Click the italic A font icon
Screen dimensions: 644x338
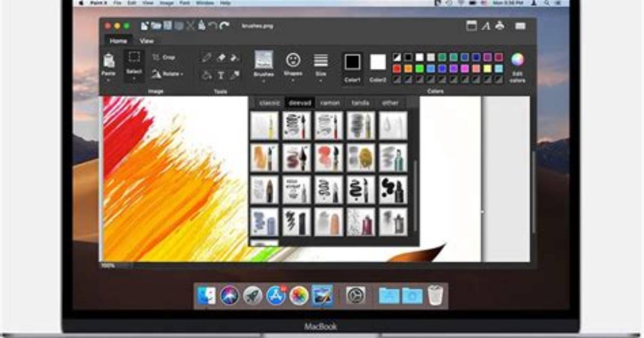point(486,26)
